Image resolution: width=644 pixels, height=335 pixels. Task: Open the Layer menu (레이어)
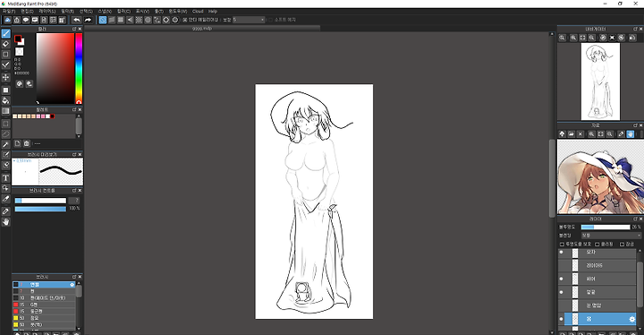[47, 12]
